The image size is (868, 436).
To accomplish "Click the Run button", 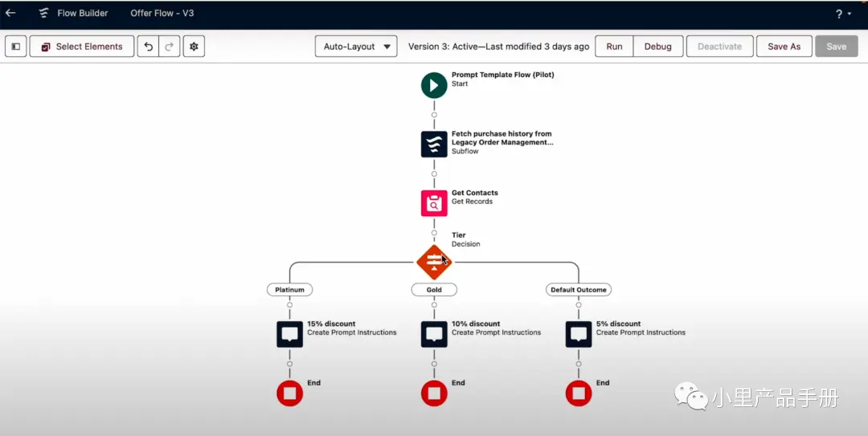I will point(614,47).
